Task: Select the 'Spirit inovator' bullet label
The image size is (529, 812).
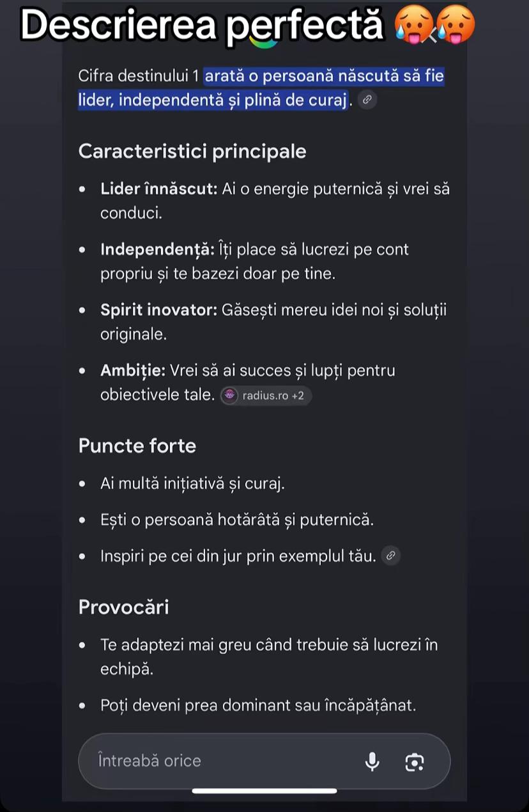Action: coord(159,310)
